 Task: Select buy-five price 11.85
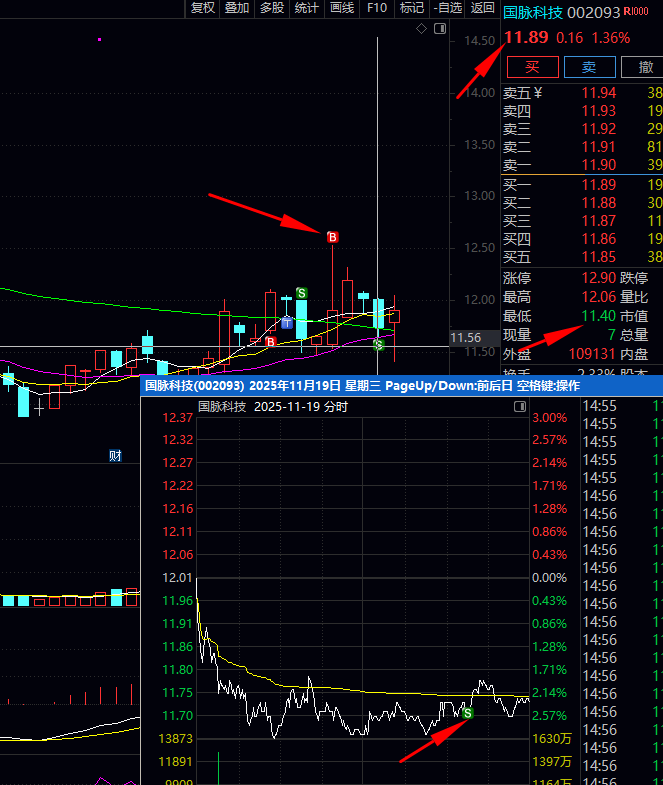click(x=599, y=257)
